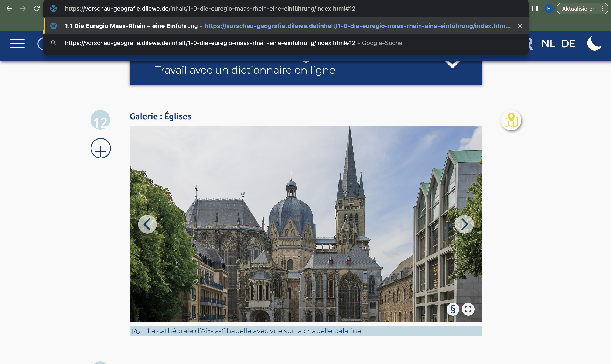Show previous gallery image with left arrow
This screenshot has width=611, height=364.
click(147, 224)
